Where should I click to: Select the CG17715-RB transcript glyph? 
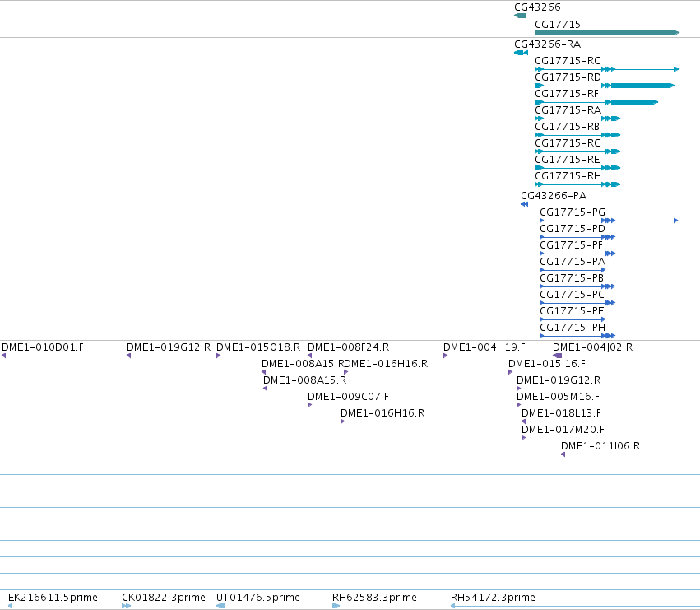(577, 135)
